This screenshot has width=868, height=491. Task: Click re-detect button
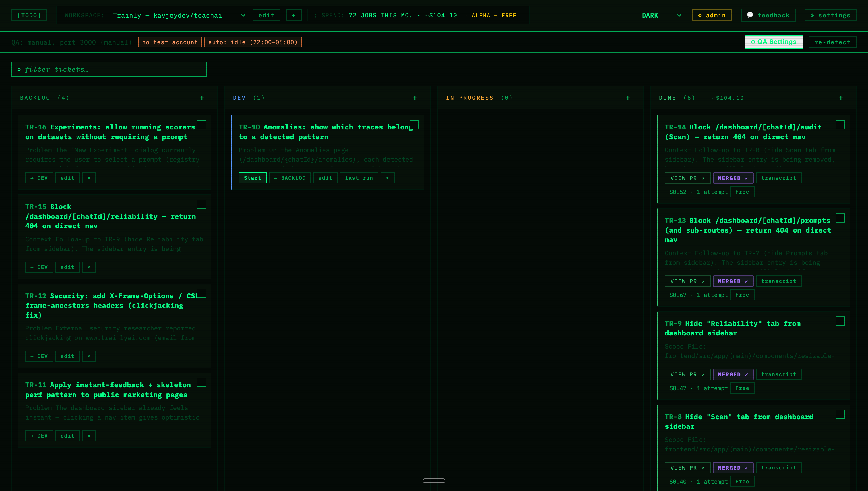(833, 42)
